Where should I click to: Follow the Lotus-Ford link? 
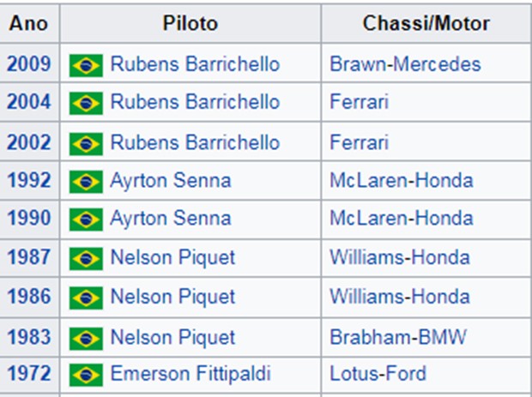pos(378,373)
